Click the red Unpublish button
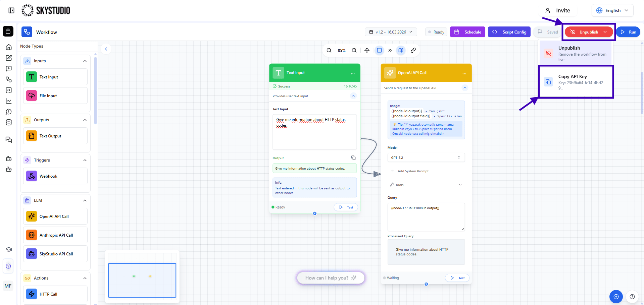 (x=589, y=32)
